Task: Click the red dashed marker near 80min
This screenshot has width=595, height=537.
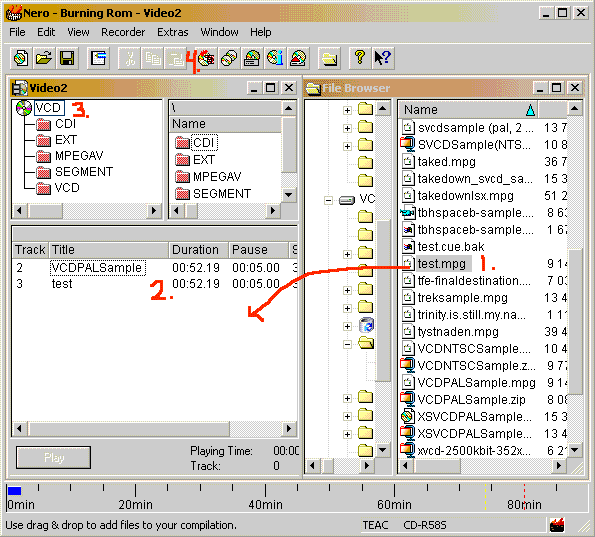Action: click(524, 496)
